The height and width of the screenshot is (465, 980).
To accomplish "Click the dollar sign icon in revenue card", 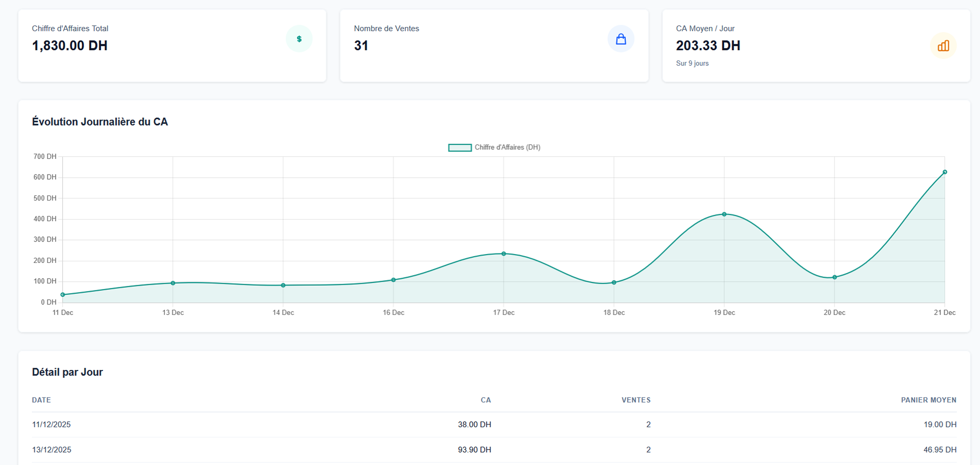I will pos(299,39).
